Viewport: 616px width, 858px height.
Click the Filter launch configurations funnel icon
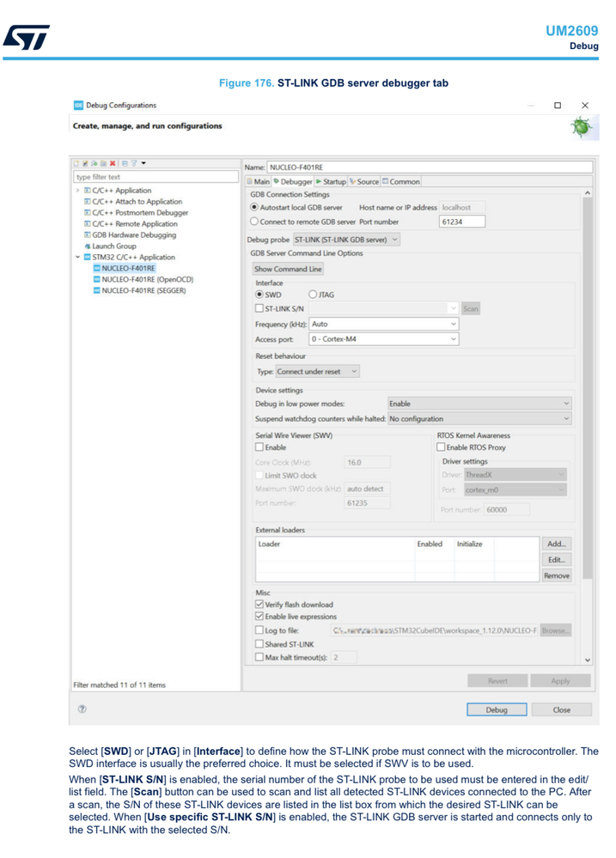134,163
